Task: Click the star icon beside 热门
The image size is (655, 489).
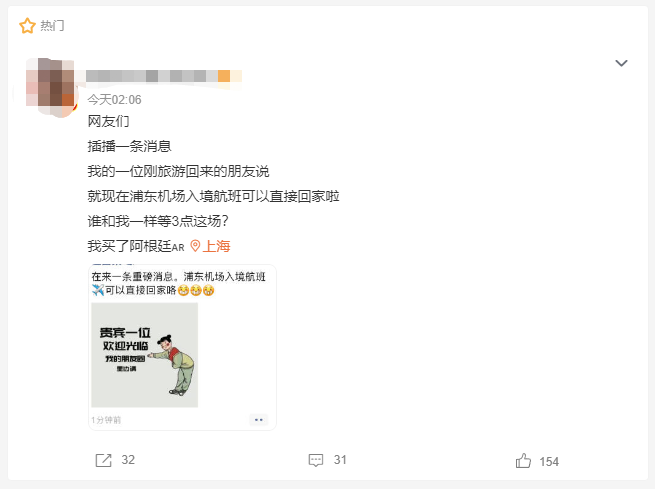Action: pos(27,26)
